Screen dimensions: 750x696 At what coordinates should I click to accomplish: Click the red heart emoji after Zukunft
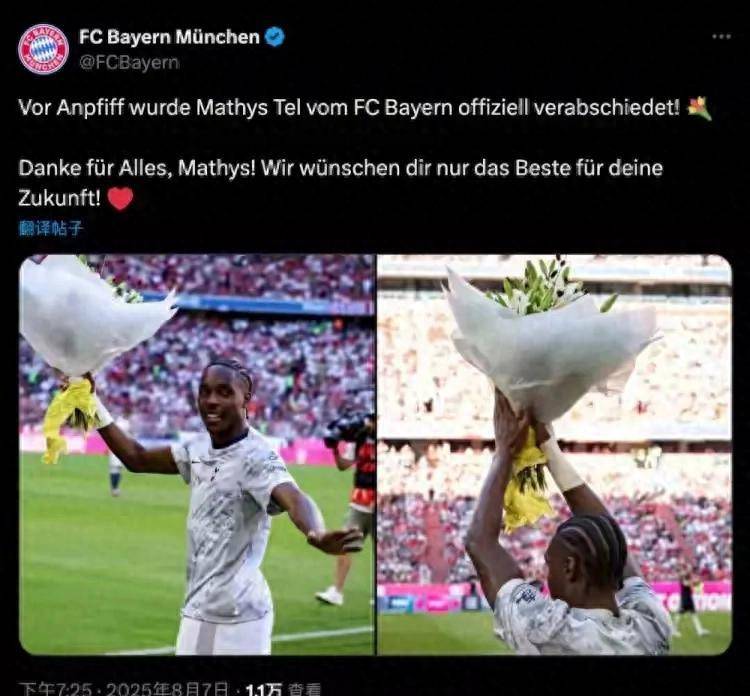121,198
